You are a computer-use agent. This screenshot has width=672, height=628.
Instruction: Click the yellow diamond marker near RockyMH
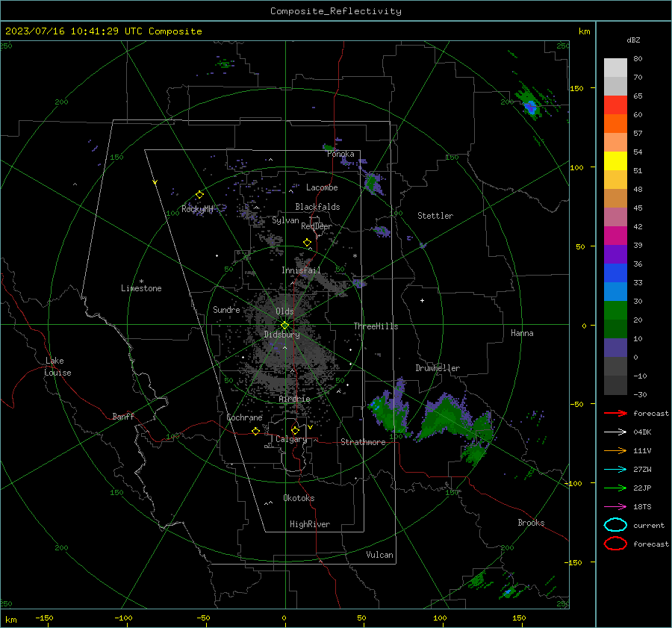199,195
